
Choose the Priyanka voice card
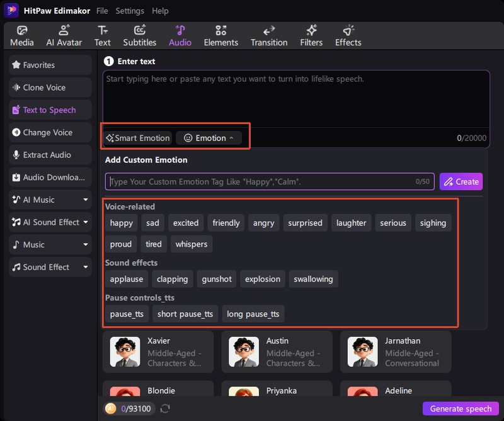pos(277,388)
